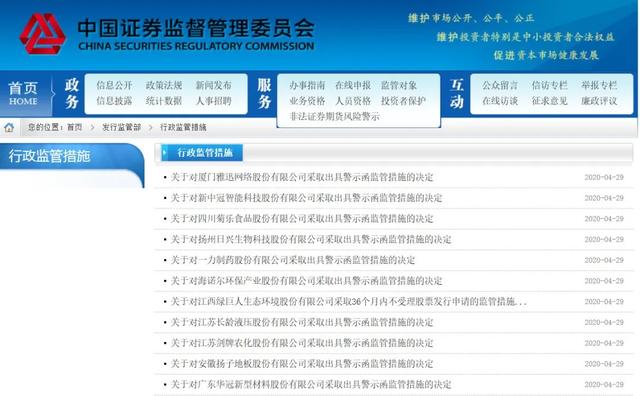Select 人员资格 under 服务

(x=353, y=101)
